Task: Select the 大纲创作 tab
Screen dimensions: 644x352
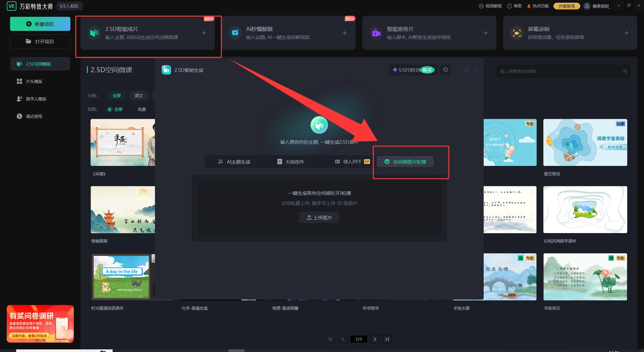Action: (290, 162)
